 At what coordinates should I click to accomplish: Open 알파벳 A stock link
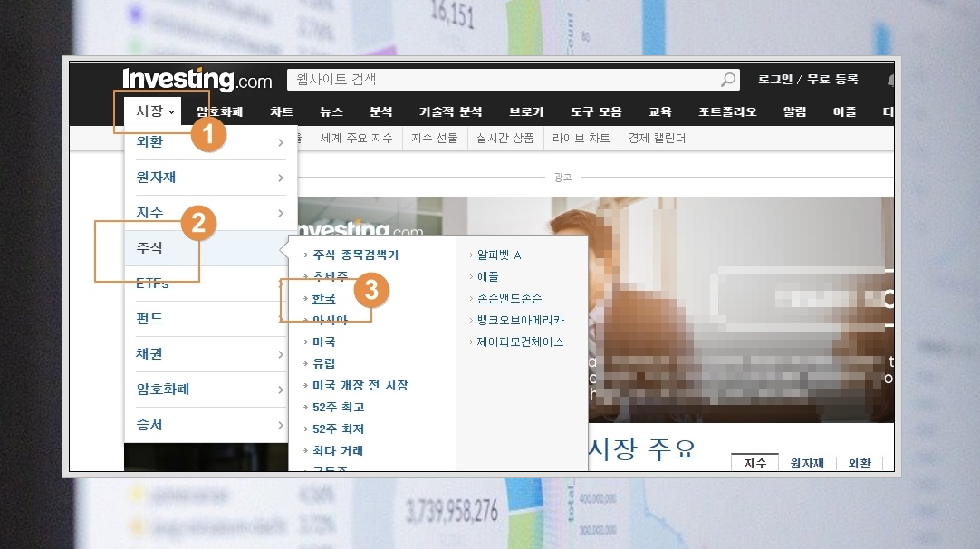[499, 255]
